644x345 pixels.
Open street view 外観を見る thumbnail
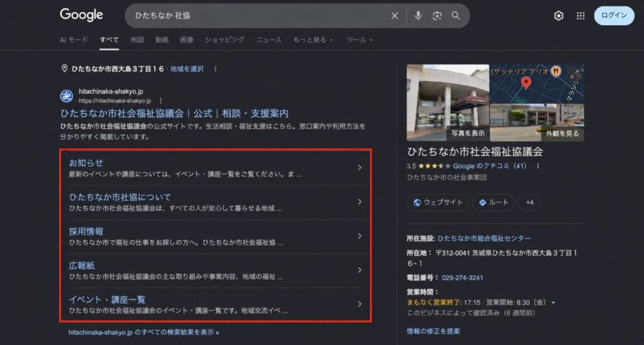tap(537, 123)
